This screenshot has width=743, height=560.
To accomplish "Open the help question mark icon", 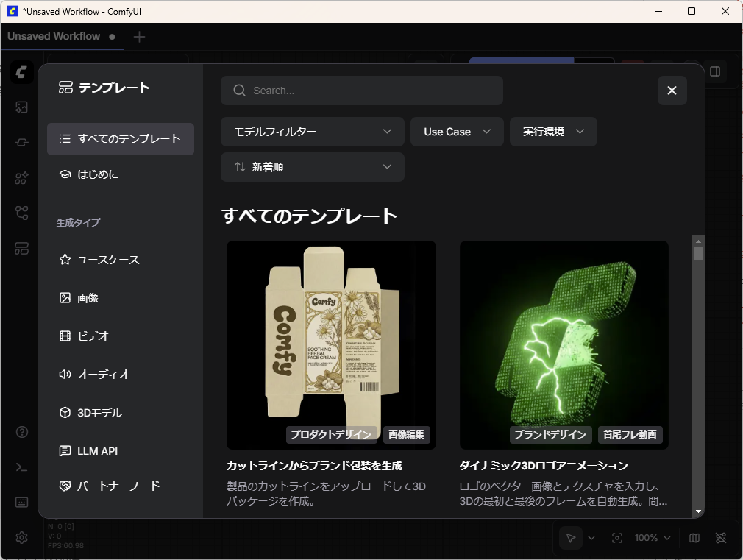I will click(x=21, y=432).
